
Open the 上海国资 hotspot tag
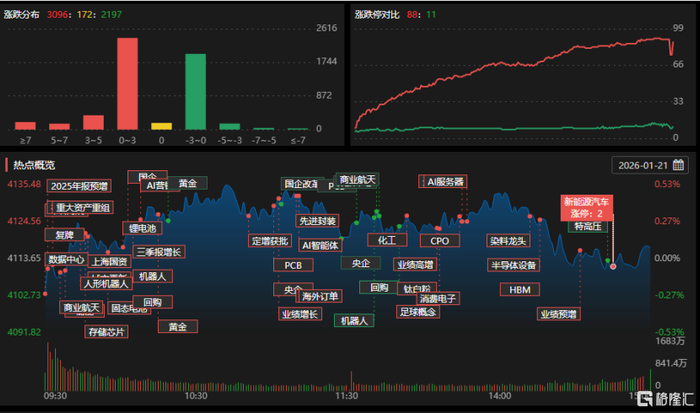110,262
